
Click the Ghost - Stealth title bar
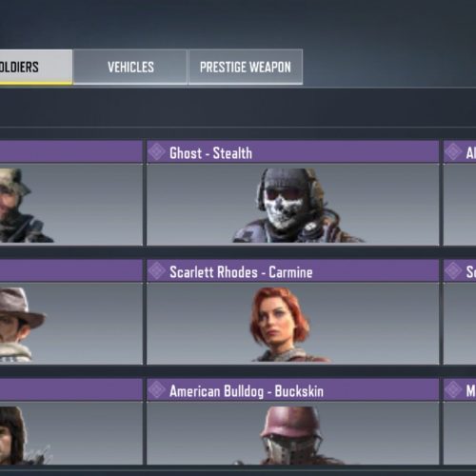coord(293,151)
